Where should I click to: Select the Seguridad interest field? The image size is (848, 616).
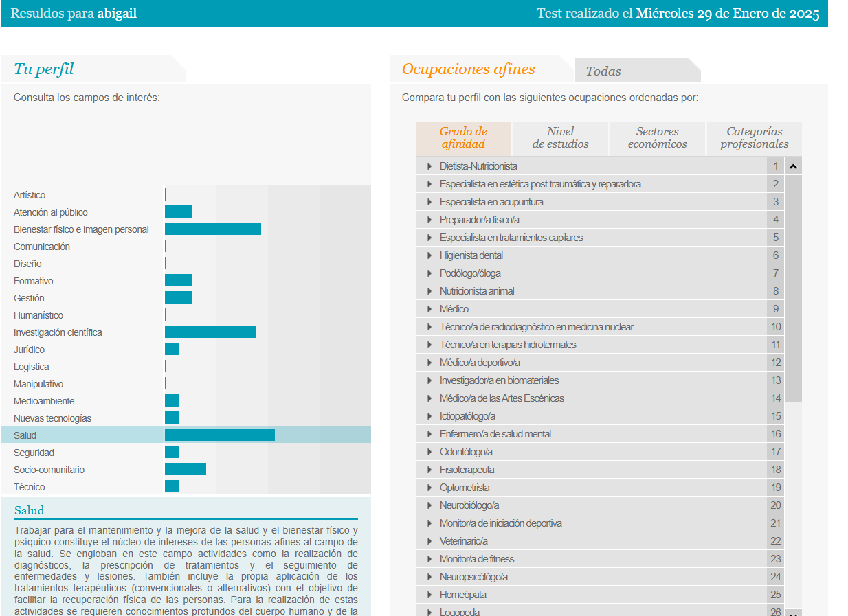[34, 453]
